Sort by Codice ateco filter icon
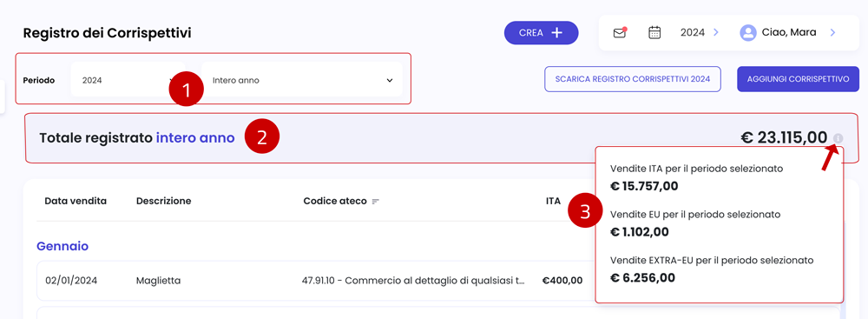868x319 pixels. tap(376, 202)
